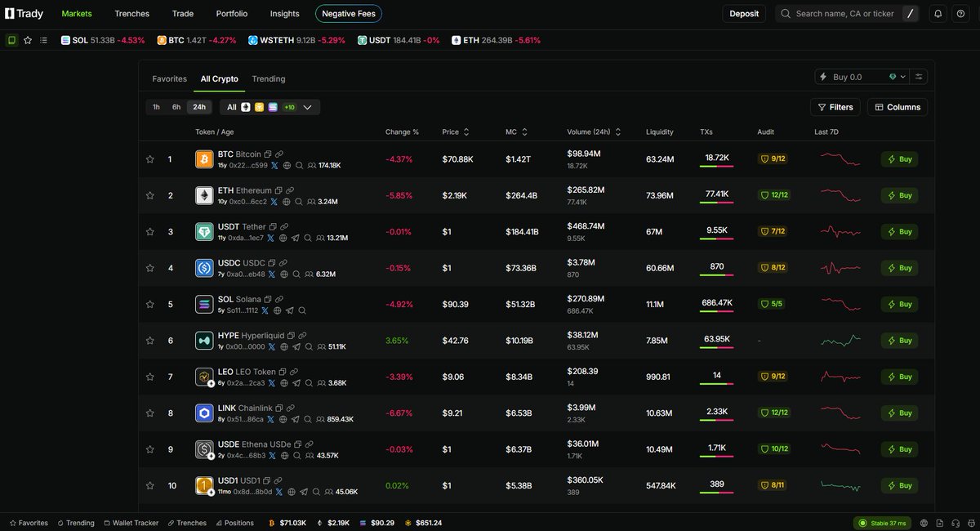Click the USDC row search icon
The height and width of the screenshot is (531, 980).
(297, 274)
